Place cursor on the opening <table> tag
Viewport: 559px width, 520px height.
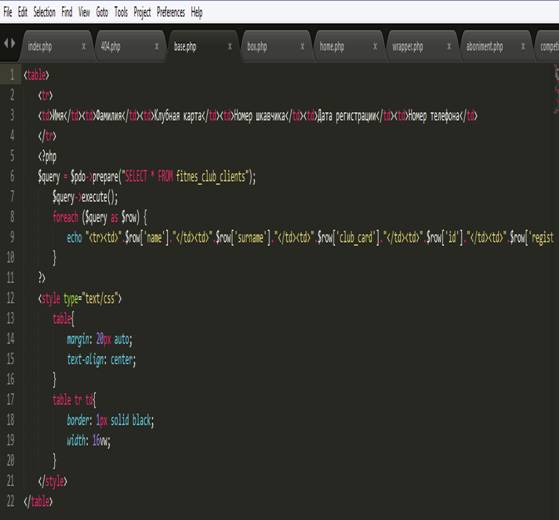tap(36, 75)
